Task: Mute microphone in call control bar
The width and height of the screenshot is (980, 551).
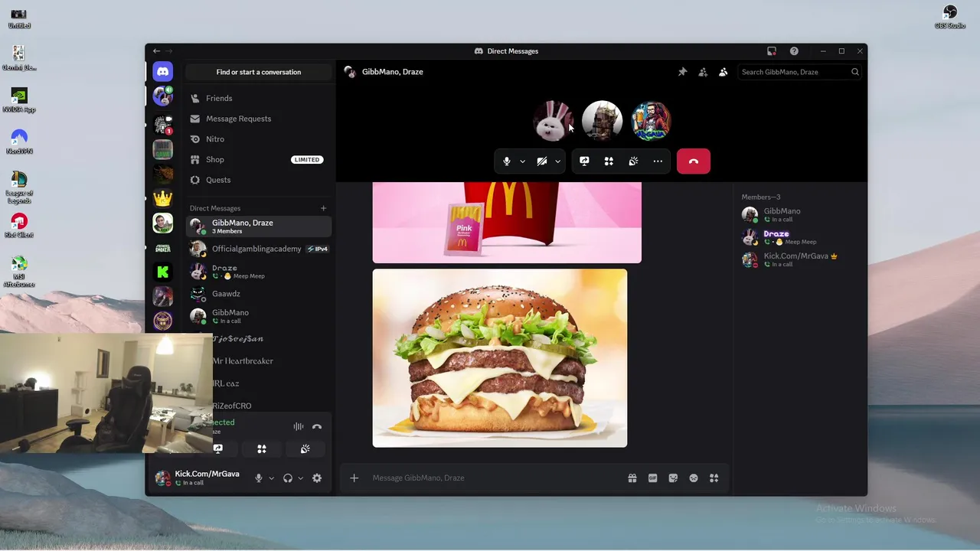Action: [506, 161]
